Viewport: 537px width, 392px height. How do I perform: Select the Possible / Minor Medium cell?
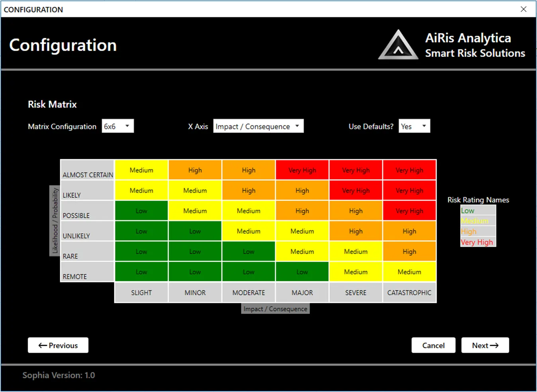click(195, 211)
